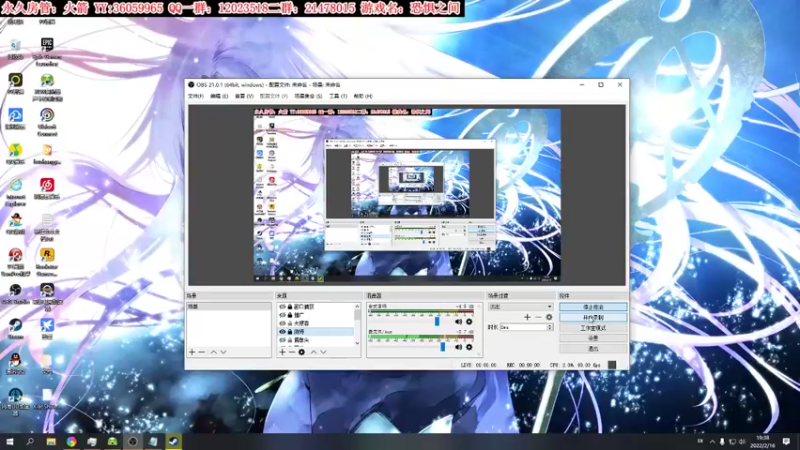Mute the 麦克风/Aux mixer channel
Screen dimensions: 800x450
point(458,347)
